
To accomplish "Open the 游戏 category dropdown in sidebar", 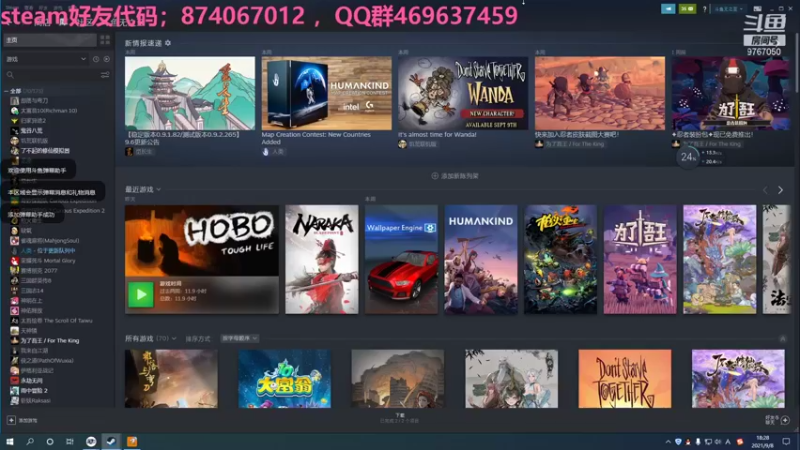I will click(x=46, y=59).
